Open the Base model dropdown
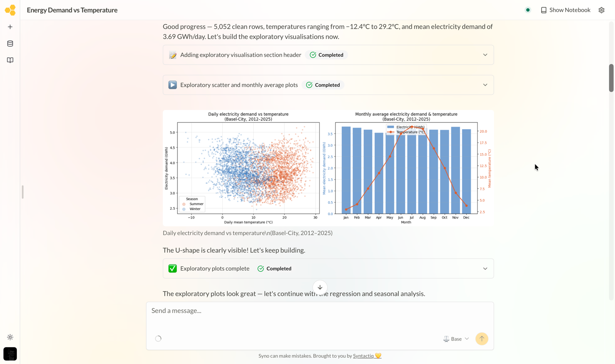This screenshot has width=615, height=364. point(456,339)
